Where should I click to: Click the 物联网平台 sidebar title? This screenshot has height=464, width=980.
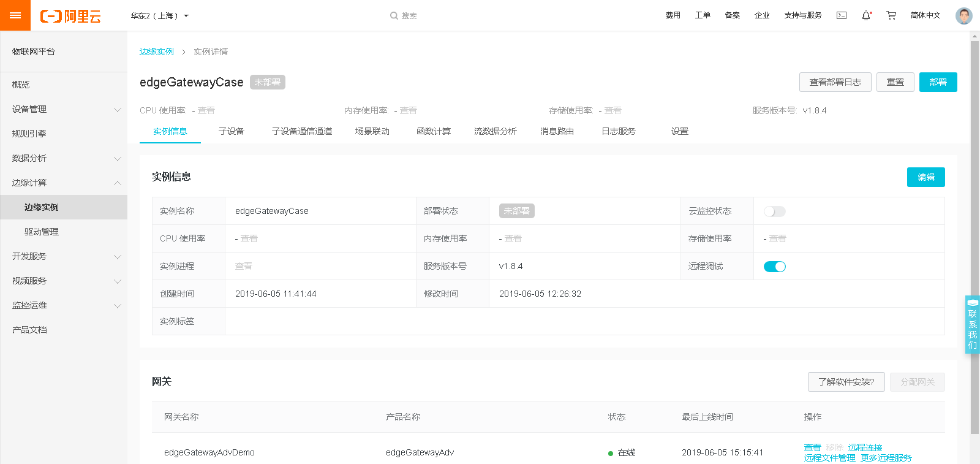[34, 51]
